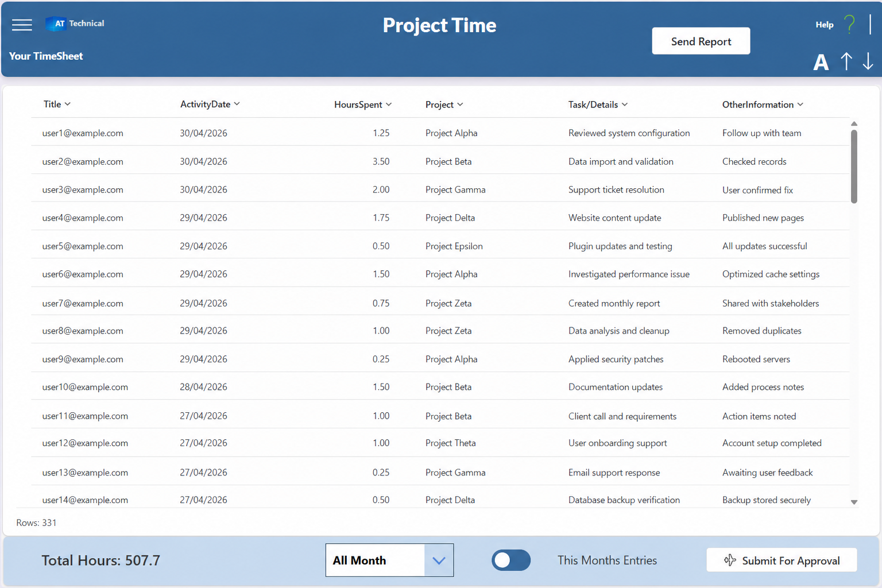Click 'Data analysis and cleanup' cell
The height and width of the screenshot is (588, 882).
point(619,331)
